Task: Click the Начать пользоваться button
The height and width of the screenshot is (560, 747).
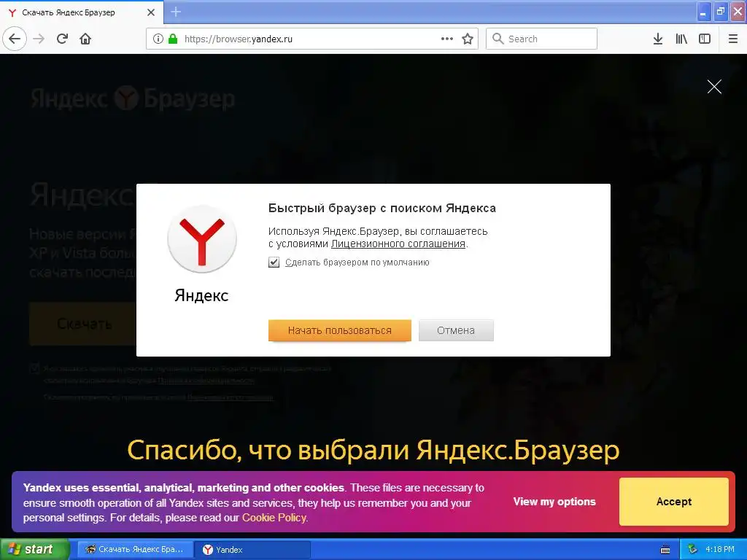Action: click(340, 330)
